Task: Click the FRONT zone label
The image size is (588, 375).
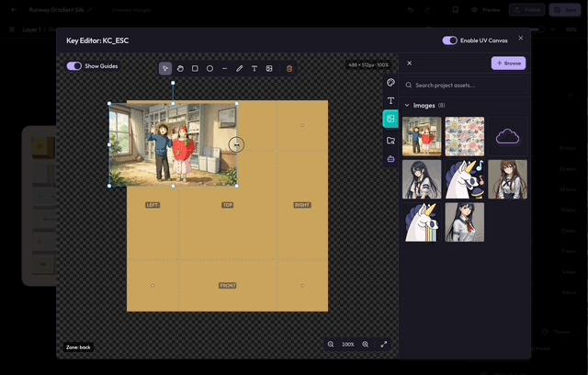Action: click(228, 285)
